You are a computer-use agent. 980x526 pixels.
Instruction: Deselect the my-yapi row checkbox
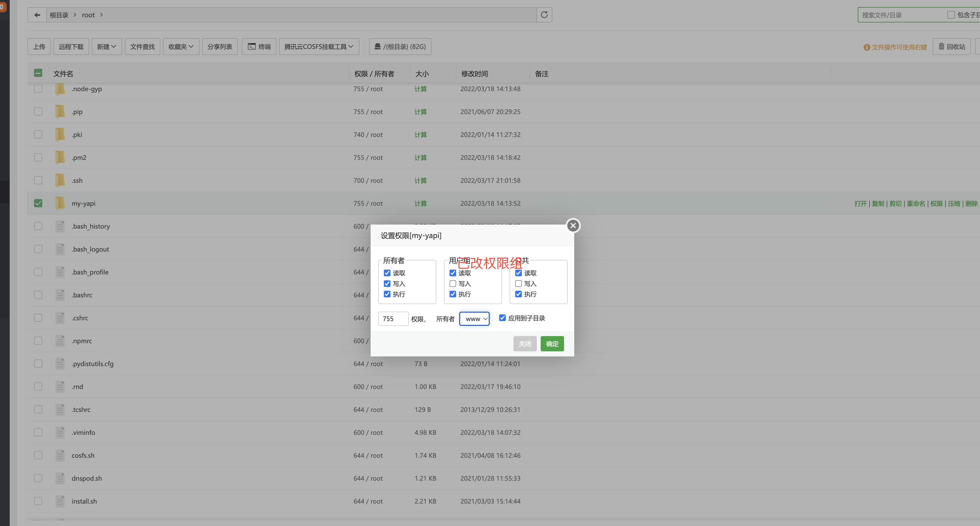pos(38,203)
